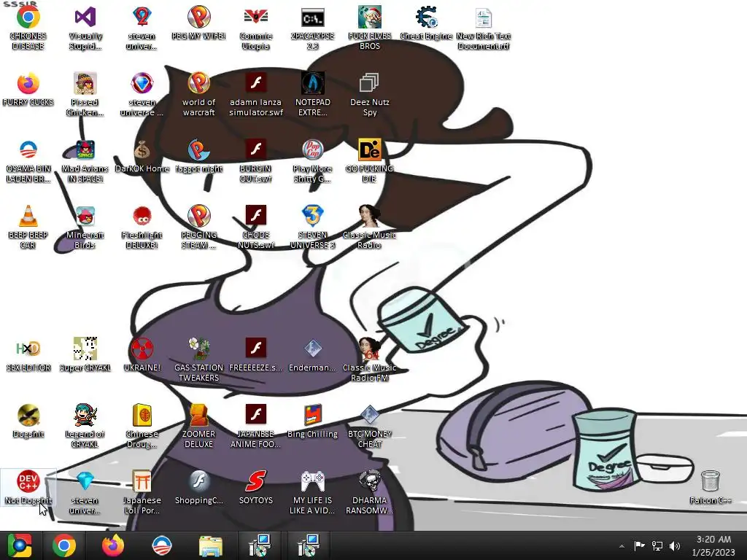Open the Classic Music Radio FM shortcut

point(370,360)
